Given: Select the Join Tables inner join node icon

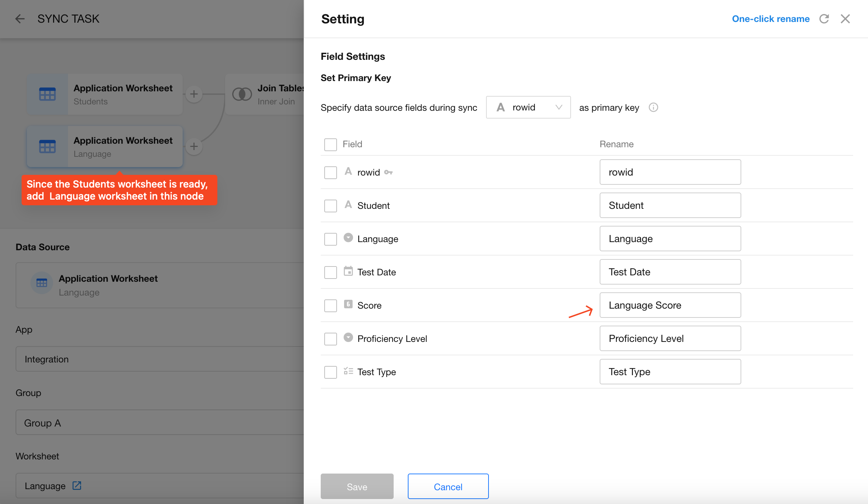Looking at the screenshot, I should click(x=242, y=94).
